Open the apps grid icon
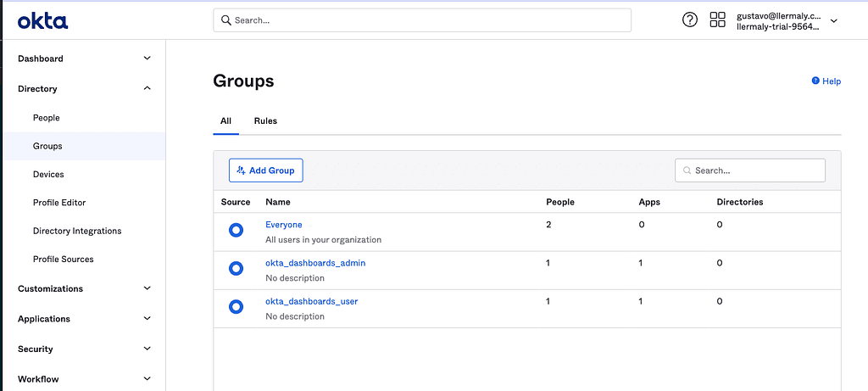This screenshot has width=868, height=391. pos(717,20)
